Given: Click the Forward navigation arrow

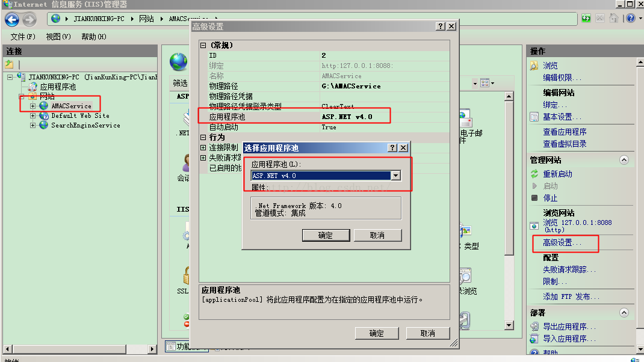Looking at the screenshot, I should pos(29,19).
